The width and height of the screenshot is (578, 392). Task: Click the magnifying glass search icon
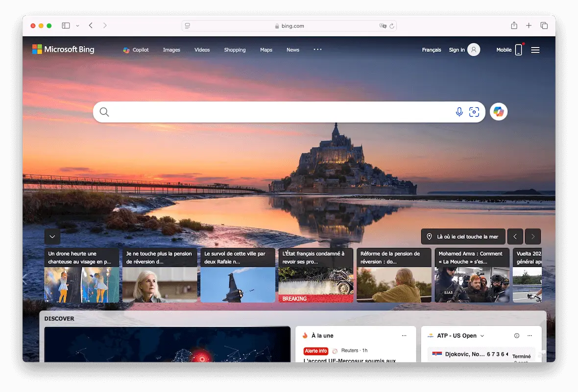(104, 112)
